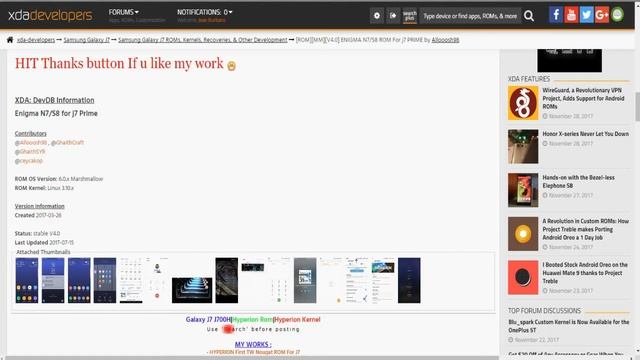Open the last dark blue thumbnail

[x=409, y=280]
